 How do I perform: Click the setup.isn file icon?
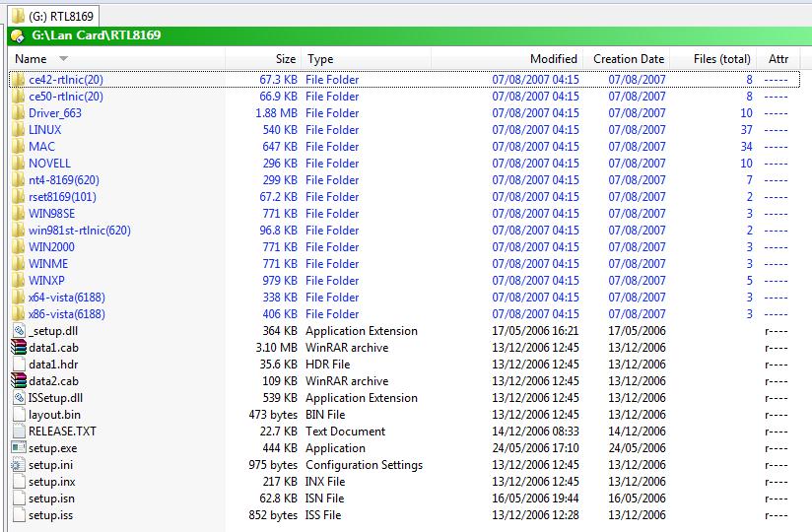pos(19,498)
